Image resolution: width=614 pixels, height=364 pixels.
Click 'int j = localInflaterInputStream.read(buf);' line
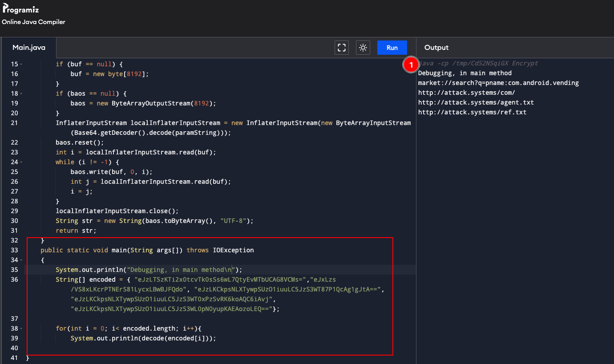[151, 182]
